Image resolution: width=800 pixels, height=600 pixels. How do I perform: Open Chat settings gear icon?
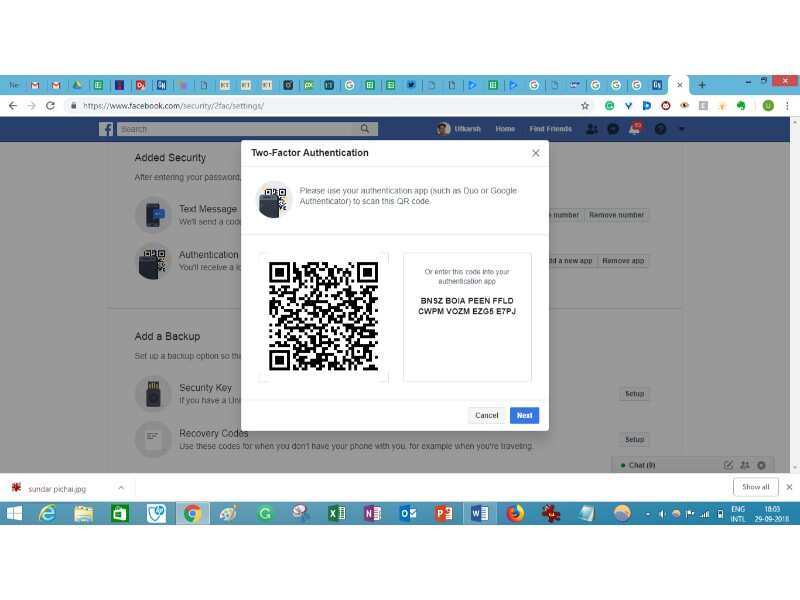761,465
